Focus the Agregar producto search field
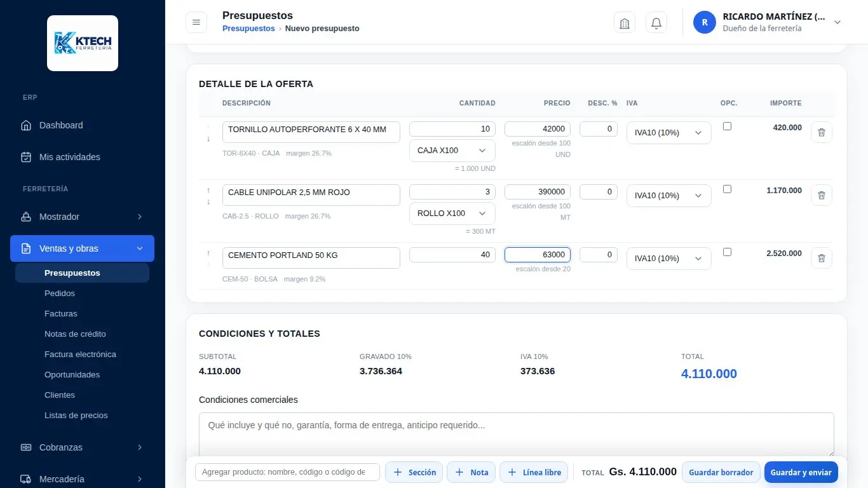Screen dimensions: 868x488 287,472
